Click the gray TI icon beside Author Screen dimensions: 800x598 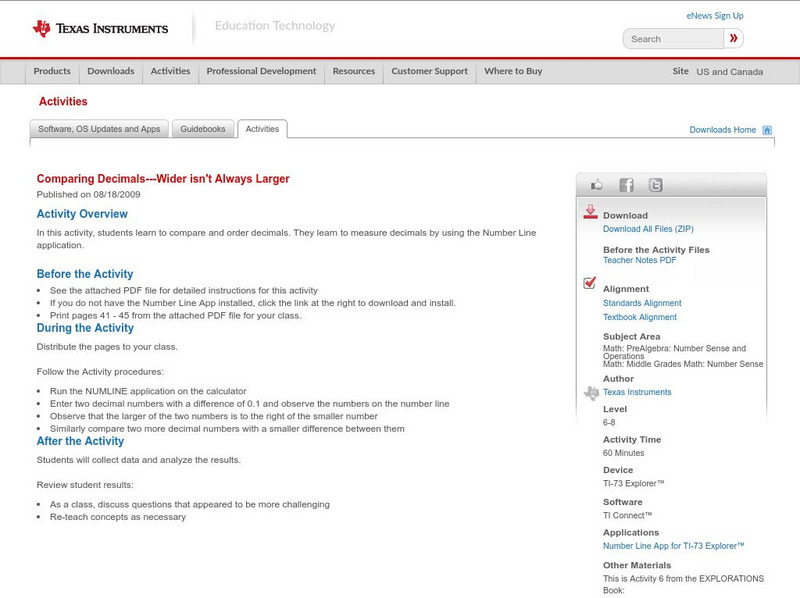tap(591, 393)
